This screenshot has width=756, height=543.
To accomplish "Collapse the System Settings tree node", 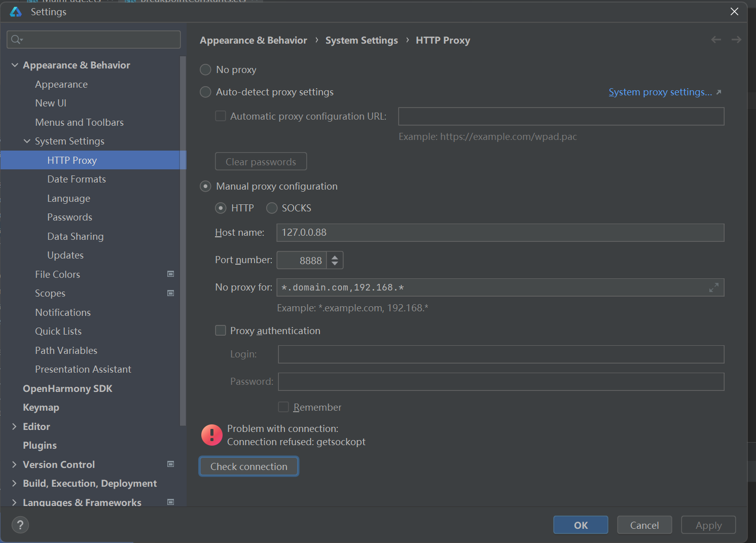I will tap(27, 141).
